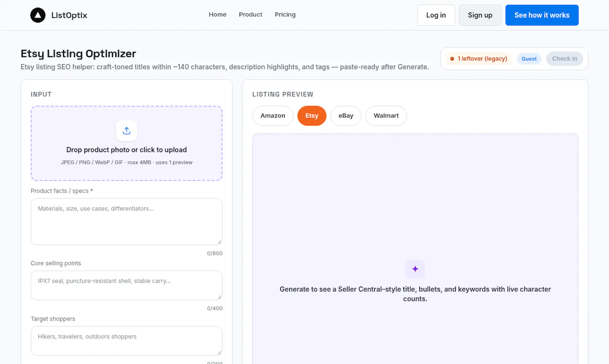Click the Sign up button

(x=480, y=15)
